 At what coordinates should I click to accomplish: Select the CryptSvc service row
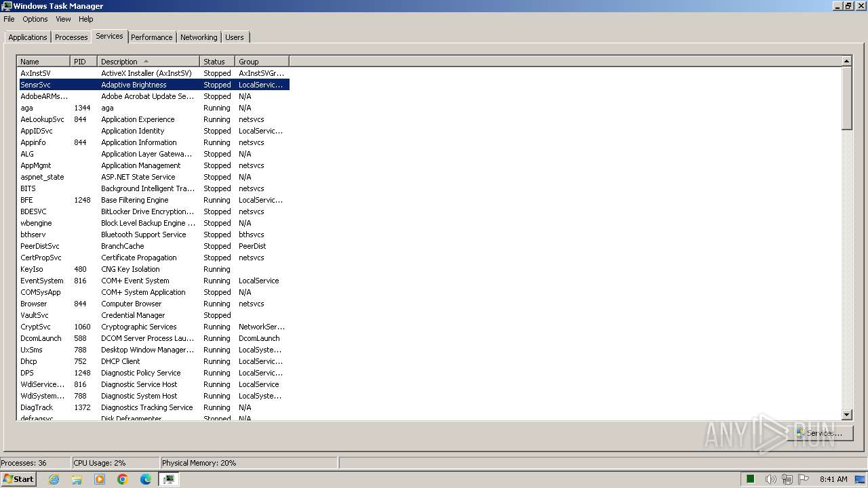click(154, 327)
